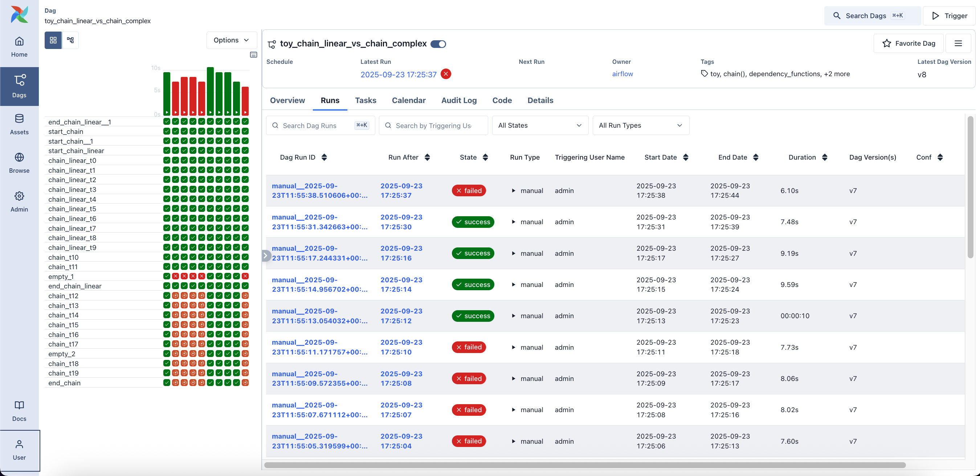Open the hamburger menu beside Favorite Dag
980x476 pixels.
pos(958,43)
